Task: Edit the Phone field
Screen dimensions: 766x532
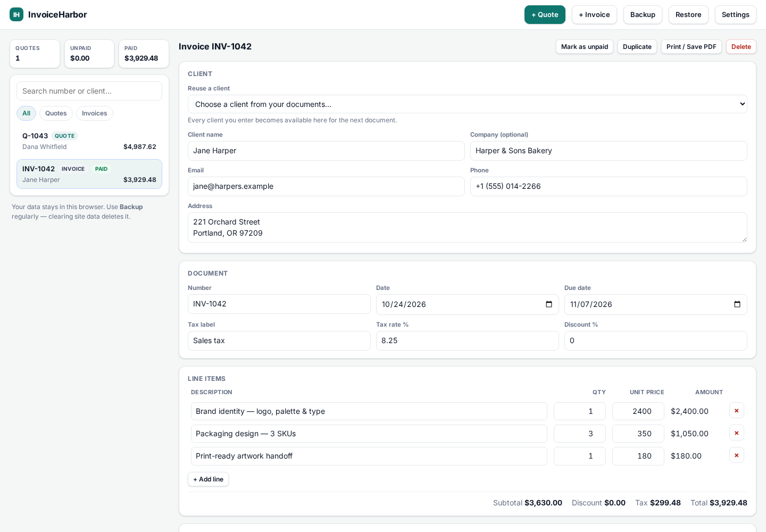Action: click(609, 187)
